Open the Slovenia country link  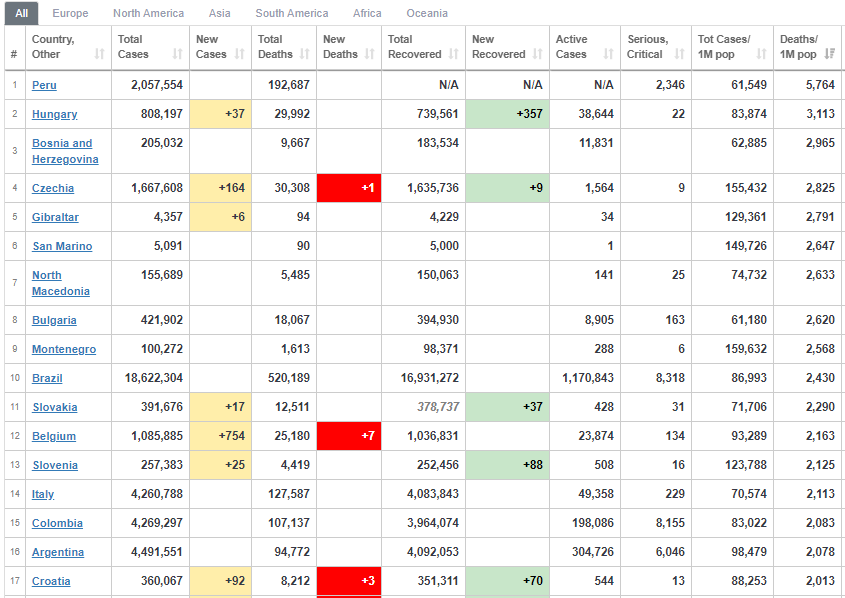pos(55,465)
